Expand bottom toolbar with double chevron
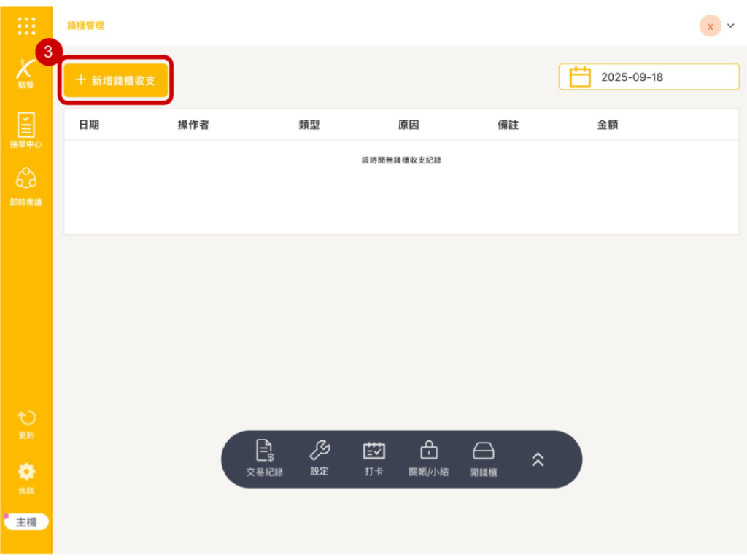 pos(538,459)
